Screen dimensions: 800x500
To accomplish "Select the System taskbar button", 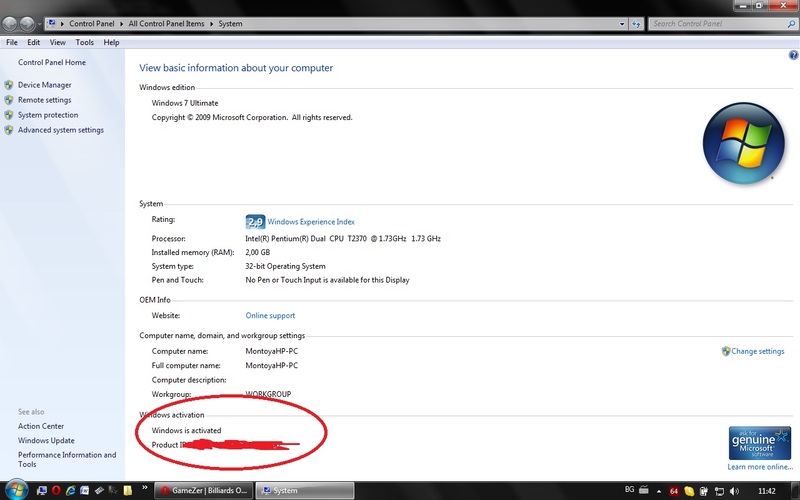I will 304,490.
